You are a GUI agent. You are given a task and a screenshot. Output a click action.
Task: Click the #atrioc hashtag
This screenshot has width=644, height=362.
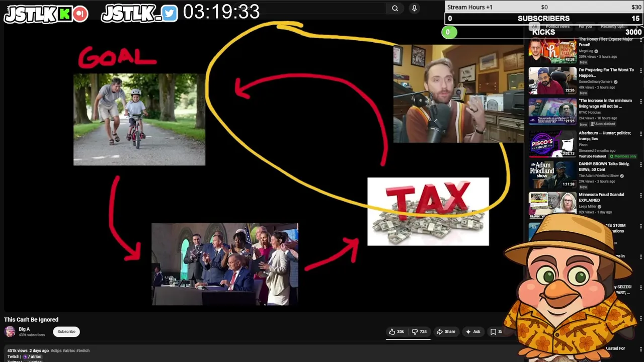click(68, 350)
